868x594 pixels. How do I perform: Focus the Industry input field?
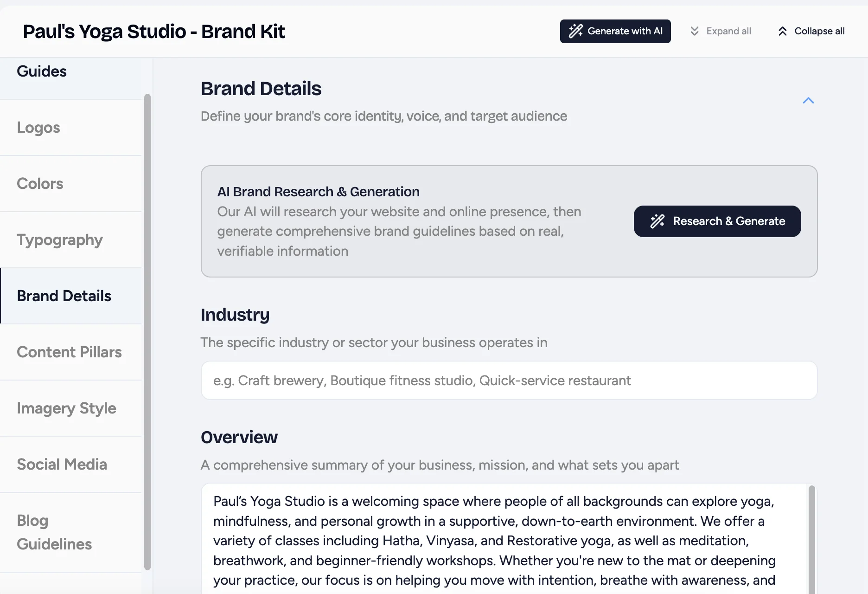pyautogui.click(x=509, y=381)
